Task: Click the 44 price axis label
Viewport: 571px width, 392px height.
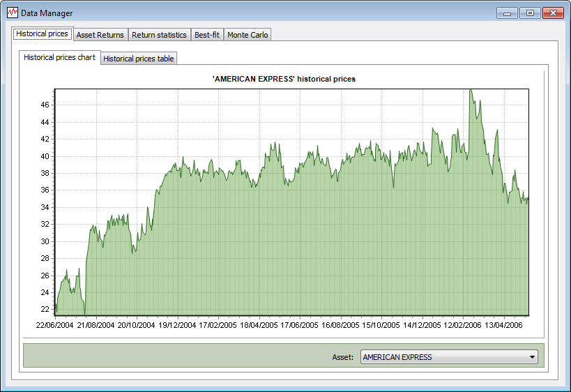Action: 45,122
